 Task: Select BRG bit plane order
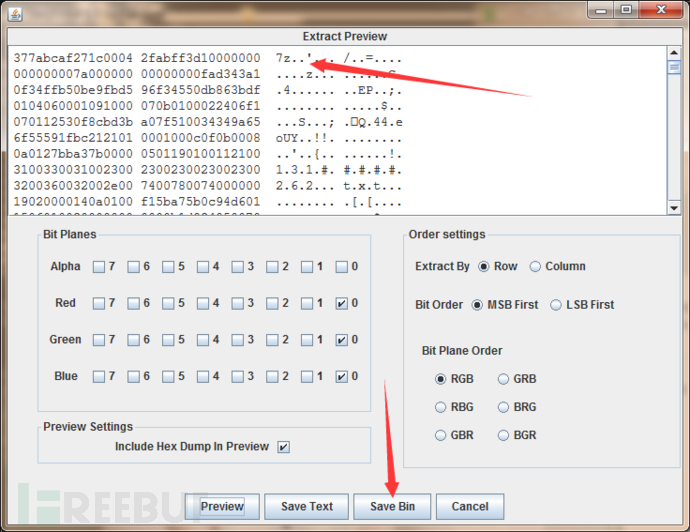[503, 407]
